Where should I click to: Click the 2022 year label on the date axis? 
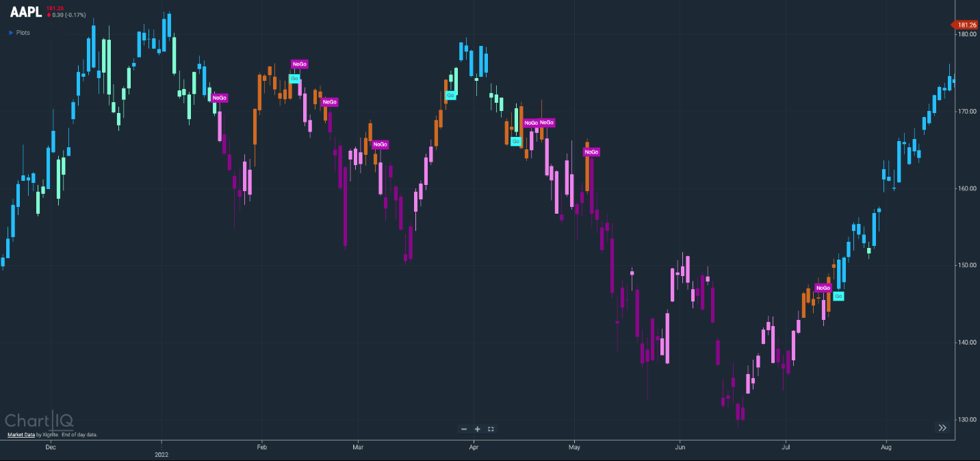coord(161,454)
